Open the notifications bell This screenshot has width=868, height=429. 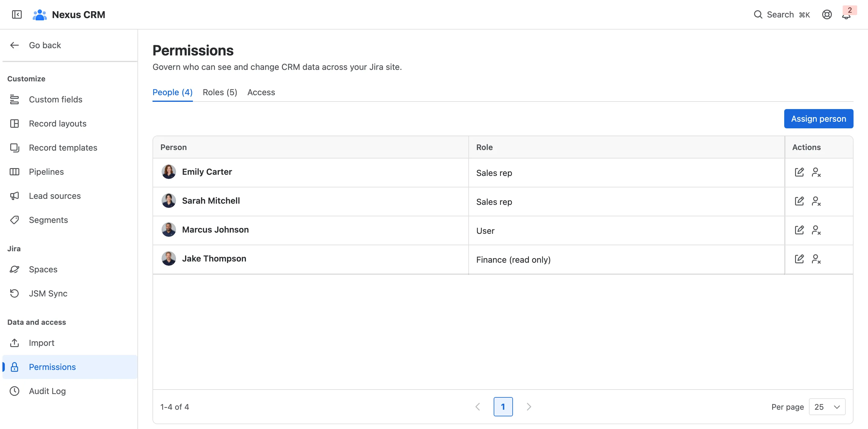[x=846, y=15]
